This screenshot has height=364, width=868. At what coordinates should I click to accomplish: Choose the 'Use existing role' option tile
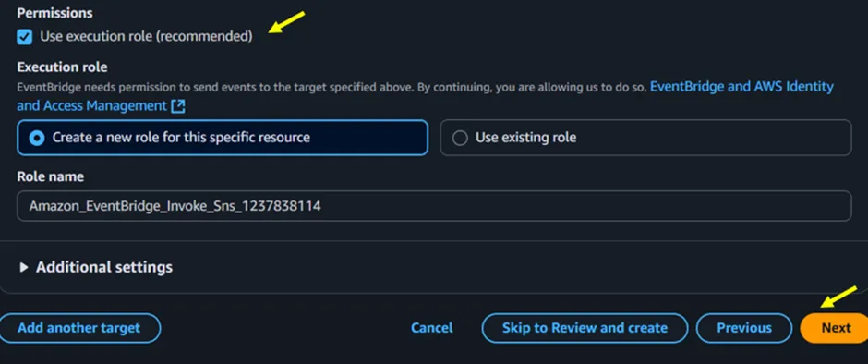645,138
